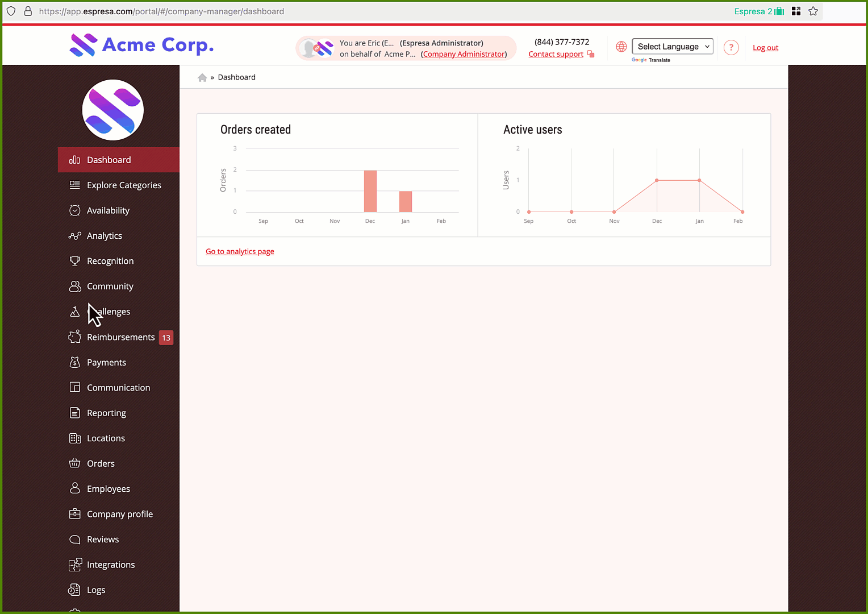Screen dimensions: 868x614
Task: Open Dashboard menu item
Action: point(119,160)
